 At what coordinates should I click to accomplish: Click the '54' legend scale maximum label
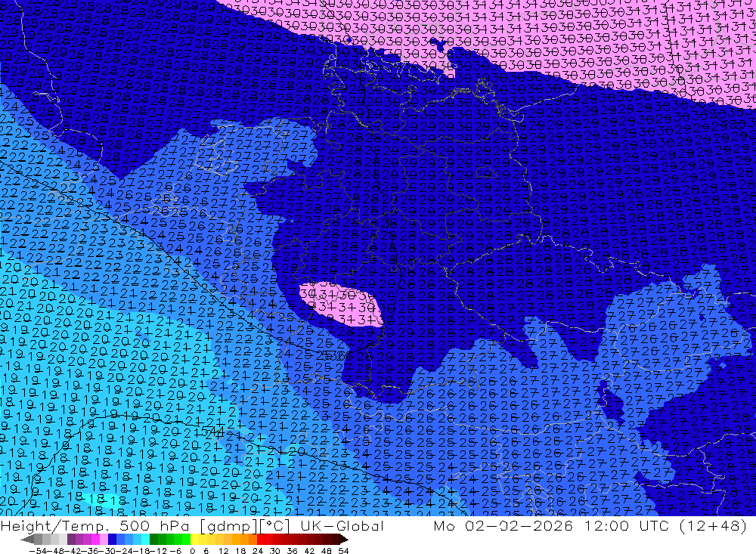343,551
